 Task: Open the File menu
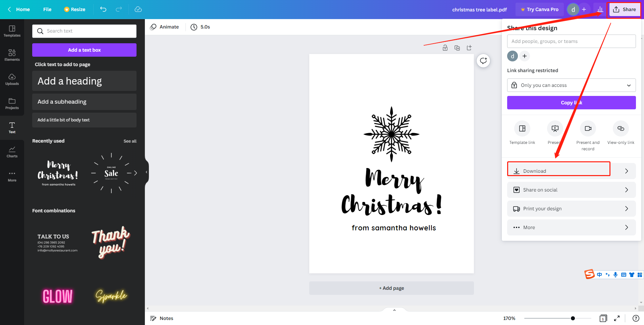(47, 9)
